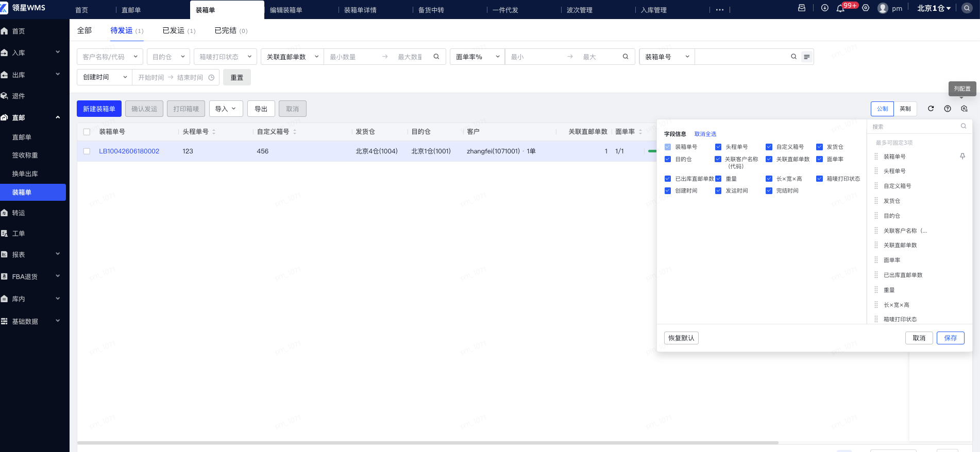
Task: Open the 目的仓 dropdown filter
Action: click(168, 57)
